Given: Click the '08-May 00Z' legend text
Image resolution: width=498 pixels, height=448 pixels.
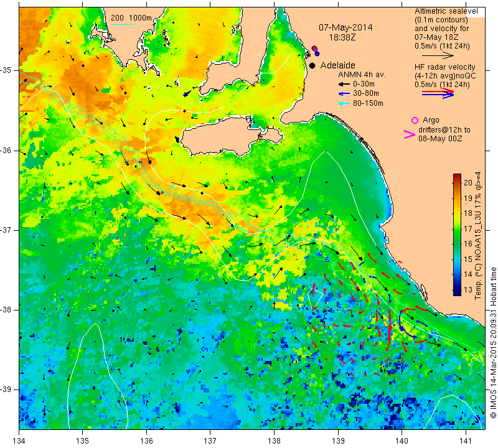Looking at the screenshot, I should click(x=440, y=139).
